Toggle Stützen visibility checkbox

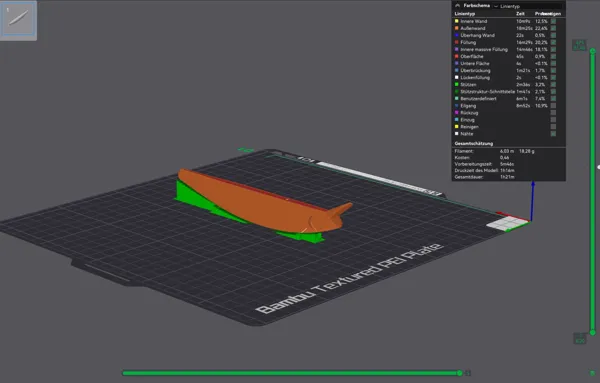(553, 85)
